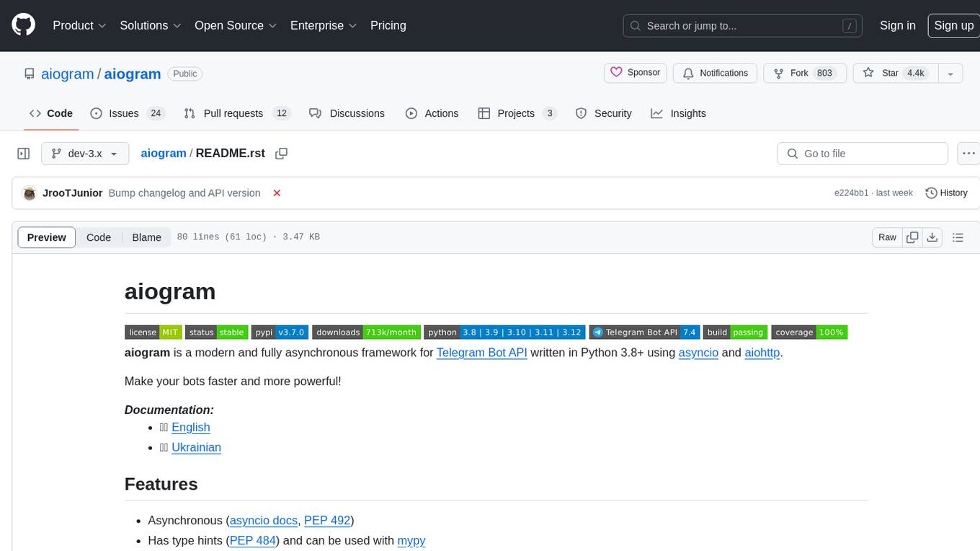Copy the README.rst file path
Viewport: 980px width, 551px height.
[282, 154]
